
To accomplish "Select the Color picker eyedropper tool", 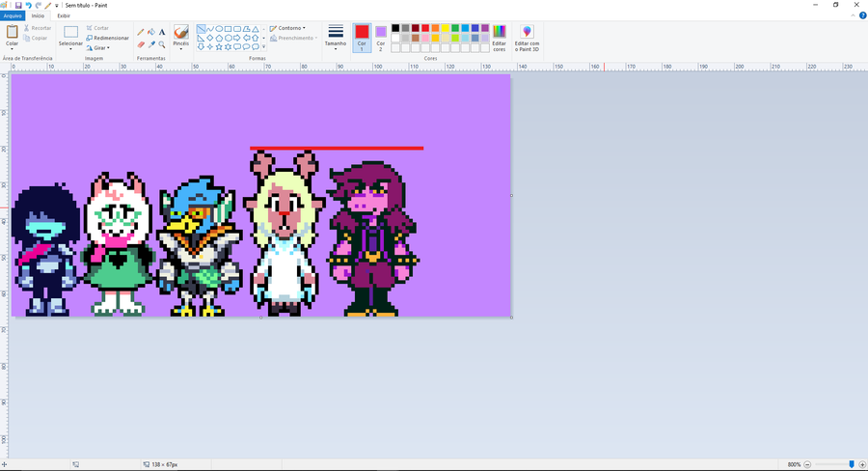I will coord(151,44).
